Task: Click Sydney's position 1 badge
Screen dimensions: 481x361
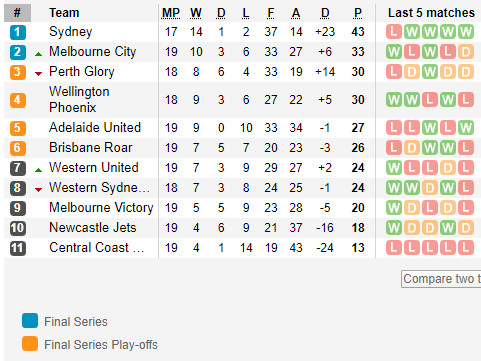Action: click(x=18, y=32)
